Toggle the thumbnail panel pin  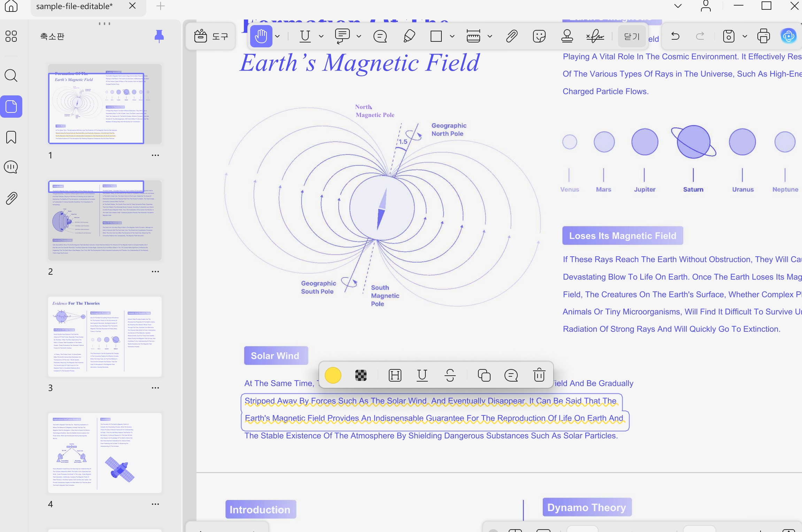[x=159, y=36]
